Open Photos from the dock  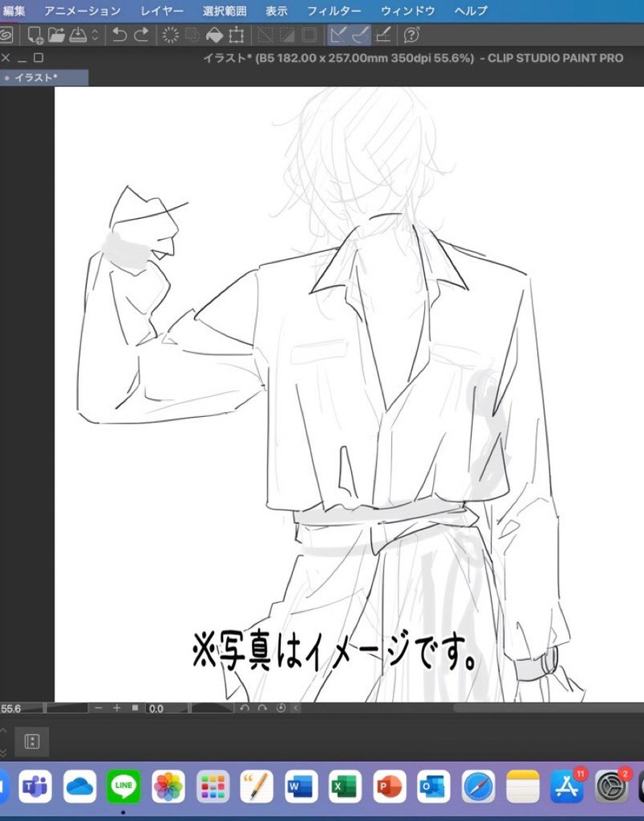168,786
